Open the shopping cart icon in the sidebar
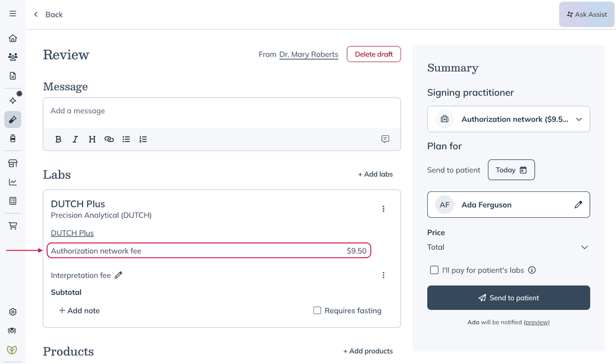The height and width of the screenshot is (364, 616). [x=13, y=226]
